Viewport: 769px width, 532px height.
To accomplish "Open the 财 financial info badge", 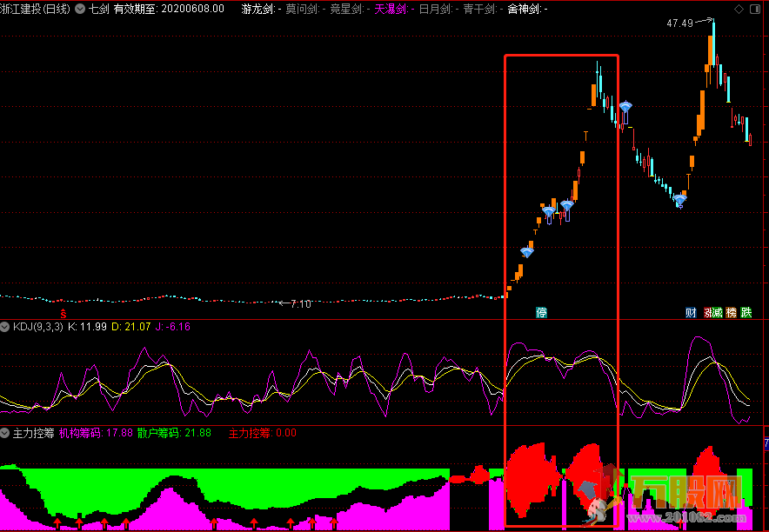I will tap(691, 313).
